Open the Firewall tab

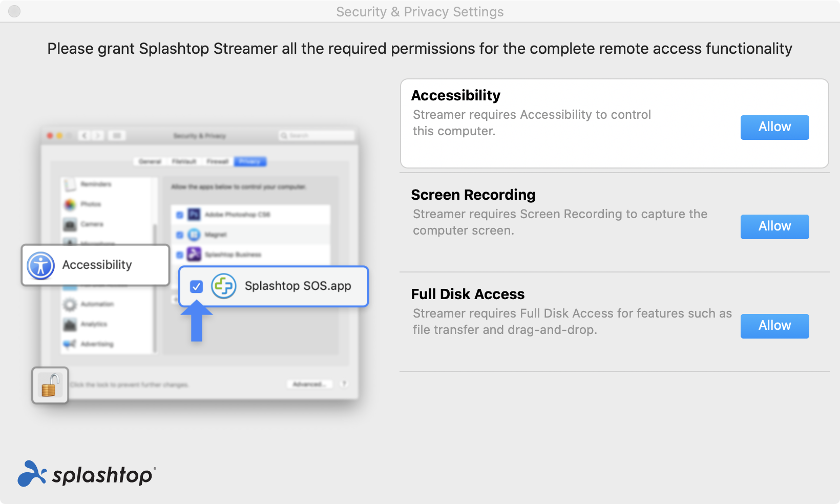click(x=217, y=161)
